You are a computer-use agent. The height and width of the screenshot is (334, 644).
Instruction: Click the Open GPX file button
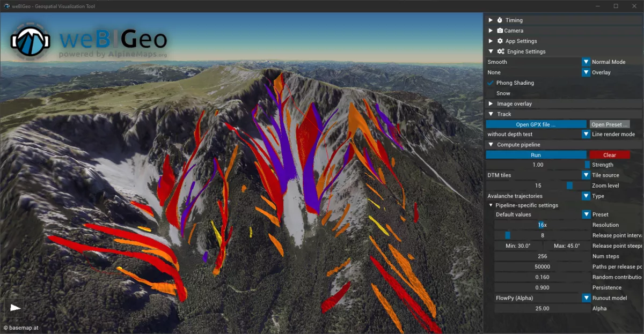pyautogui.click(x=535, y=124)
